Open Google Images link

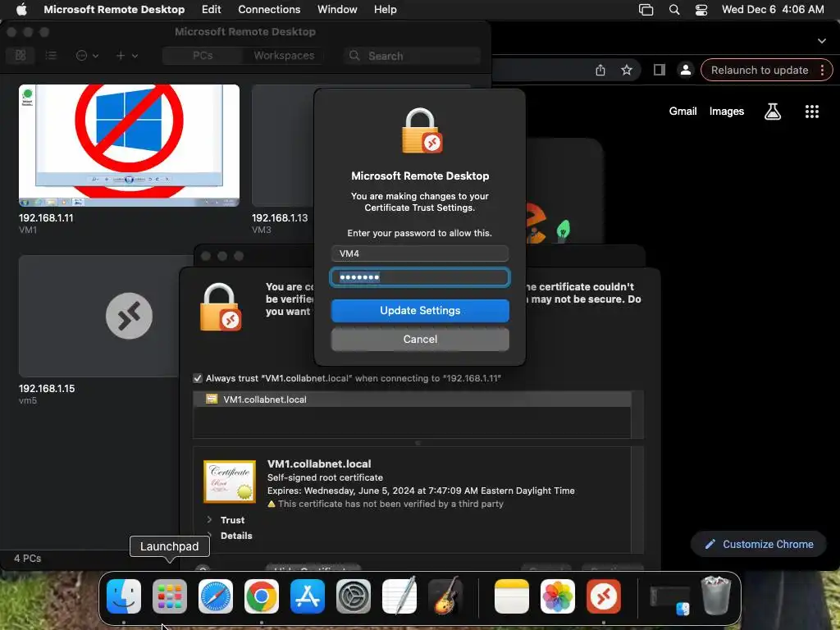point(727,112)
